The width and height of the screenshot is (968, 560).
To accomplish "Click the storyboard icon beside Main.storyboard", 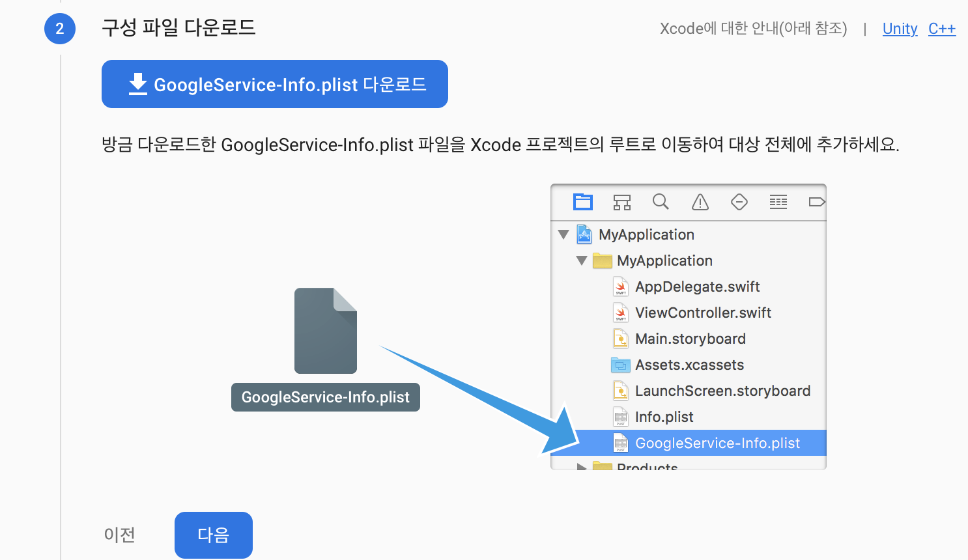I will click(621, 339).
